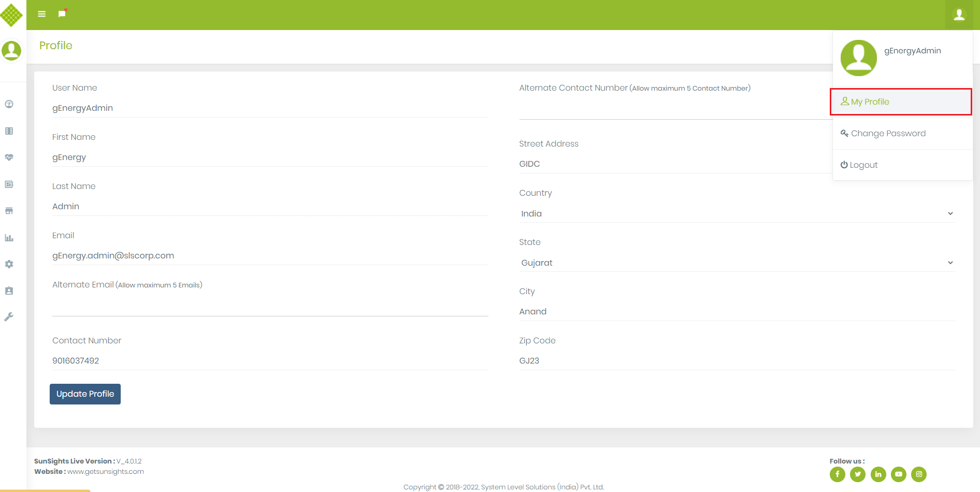Select My Profile from user menu
Image resolution: width=980 pixels, height=492 pixels.
(870, 102)
